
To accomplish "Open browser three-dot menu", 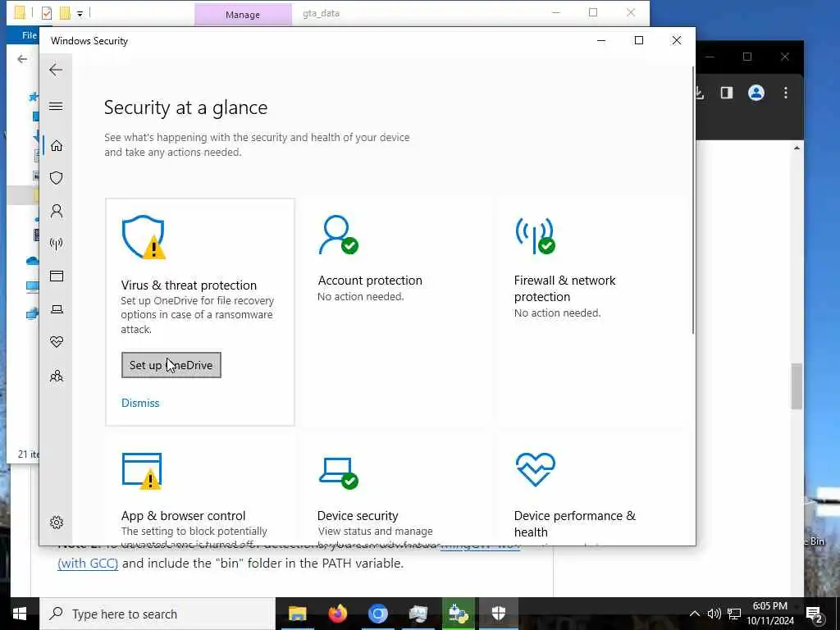I will 785,93.
